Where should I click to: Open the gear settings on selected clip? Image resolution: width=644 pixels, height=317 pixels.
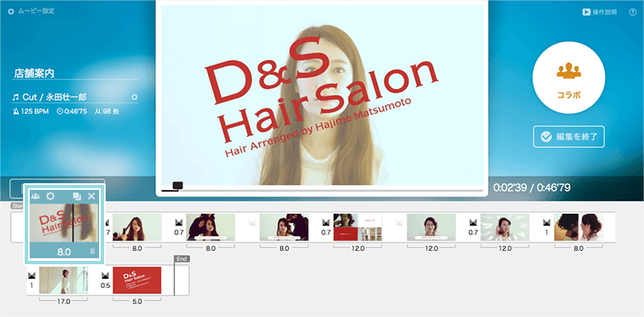click(x=50, y=196)
